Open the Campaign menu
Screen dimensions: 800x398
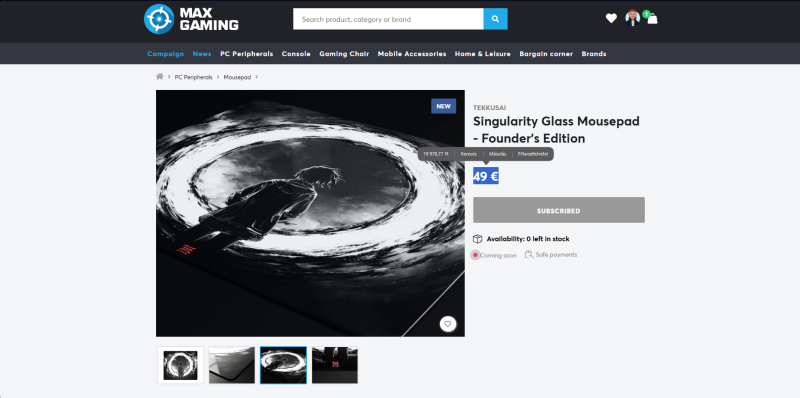coord(165,54)
